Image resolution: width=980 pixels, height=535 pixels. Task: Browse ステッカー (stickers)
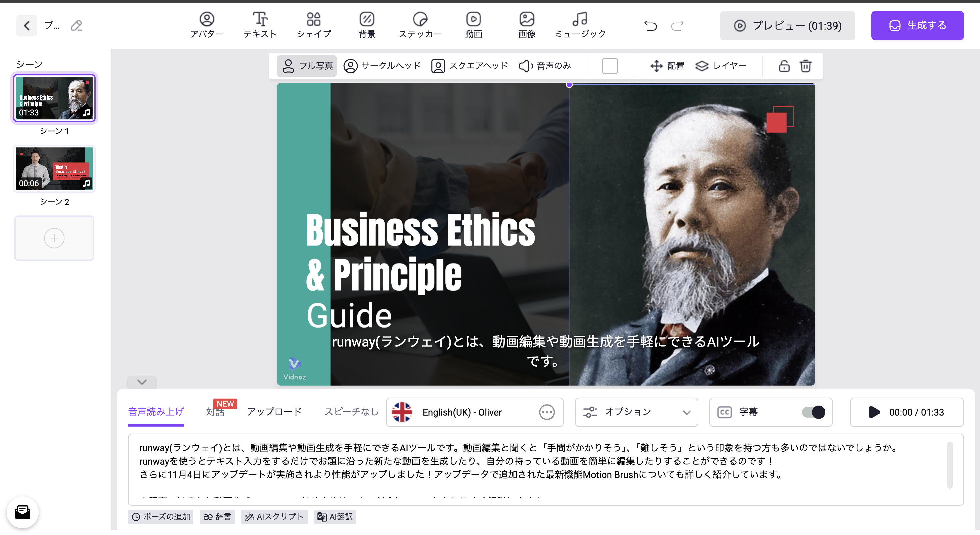(x=420, y=25)
